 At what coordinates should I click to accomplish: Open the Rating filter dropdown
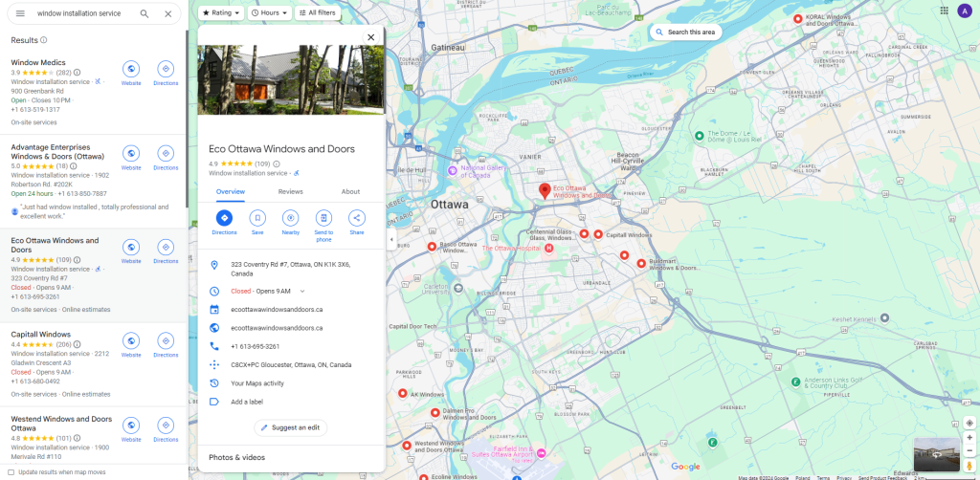[x=221, y=12]
